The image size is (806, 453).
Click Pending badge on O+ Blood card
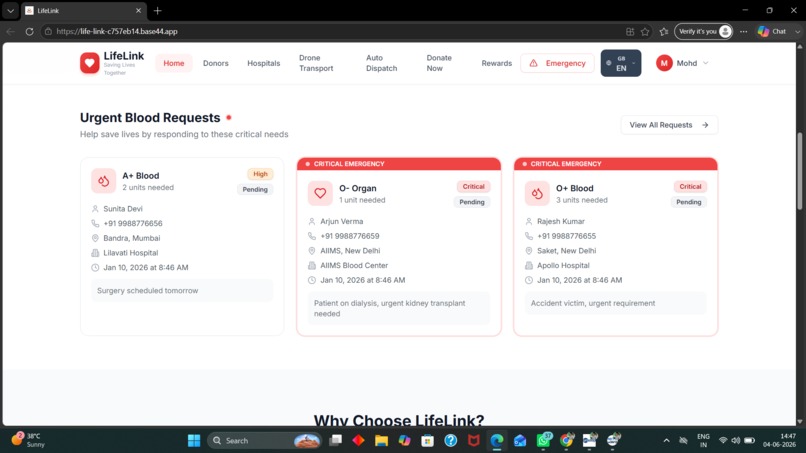pyautogui.click(x=688, y=202)
